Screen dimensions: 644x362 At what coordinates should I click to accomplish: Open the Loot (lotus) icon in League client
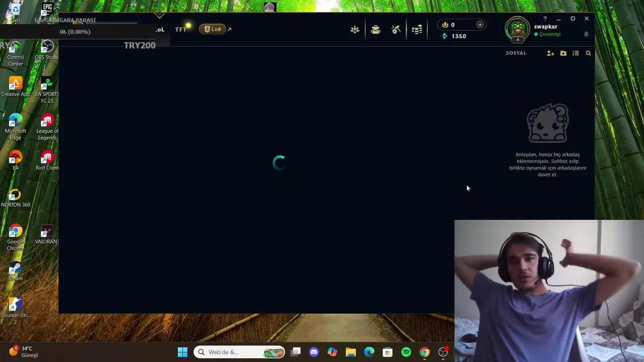coord(355,30)
